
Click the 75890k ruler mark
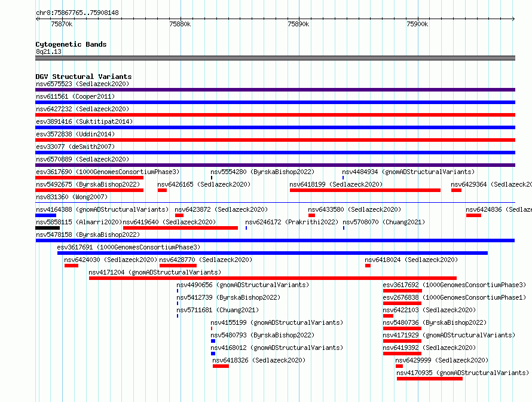pos(298,24)
